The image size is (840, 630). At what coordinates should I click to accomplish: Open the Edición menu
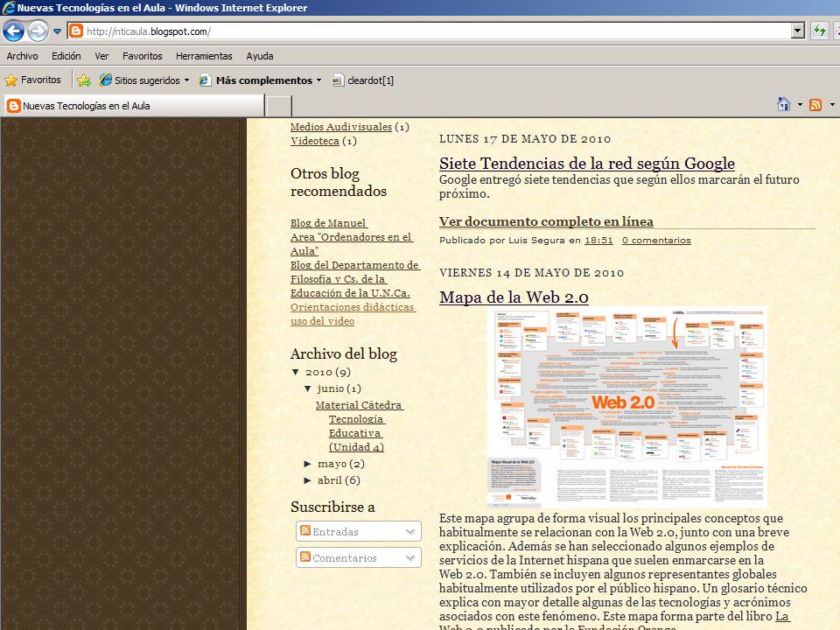coord(66,56)
